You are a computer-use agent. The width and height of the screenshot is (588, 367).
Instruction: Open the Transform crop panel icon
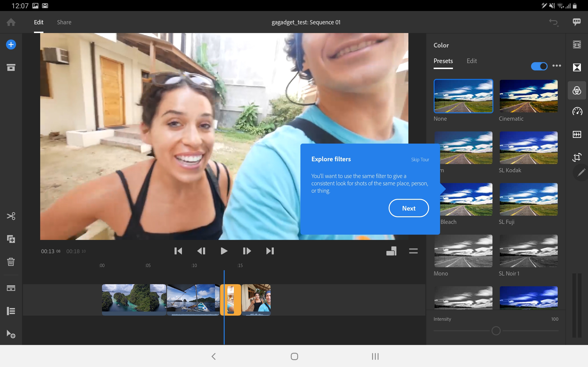pyautogui.click(x=577, y=157)
